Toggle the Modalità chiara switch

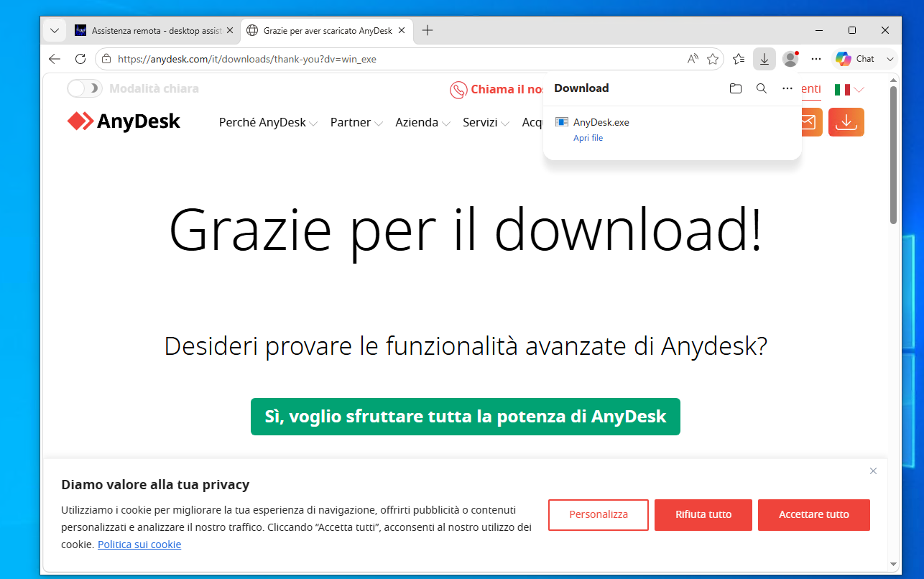click(85, 88)
